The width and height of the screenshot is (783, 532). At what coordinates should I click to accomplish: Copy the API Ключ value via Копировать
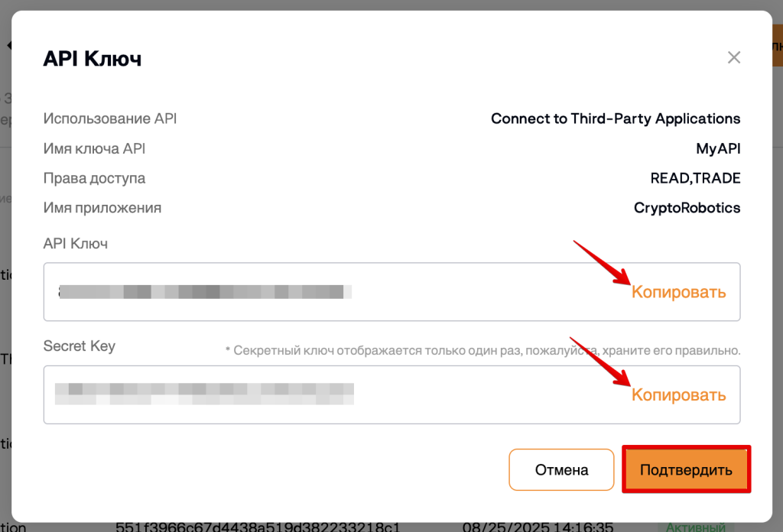[x=678, y=292]
